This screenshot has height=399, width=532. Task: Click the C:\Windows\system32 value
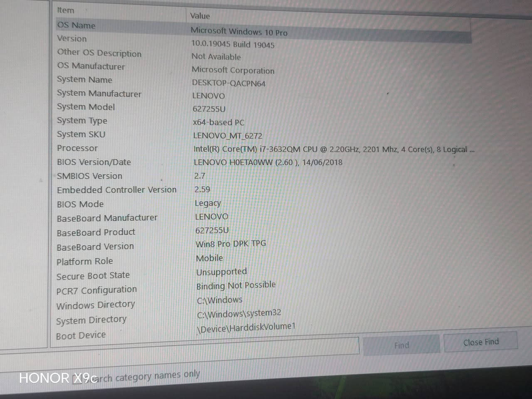click(x=239, y=314)
